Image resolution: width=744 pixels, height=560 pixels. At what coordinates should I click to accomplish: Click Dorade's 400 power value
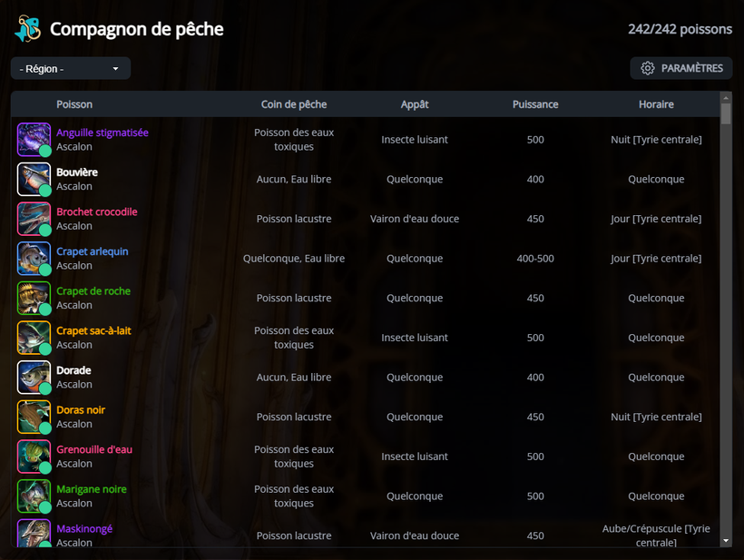[535, 378]
